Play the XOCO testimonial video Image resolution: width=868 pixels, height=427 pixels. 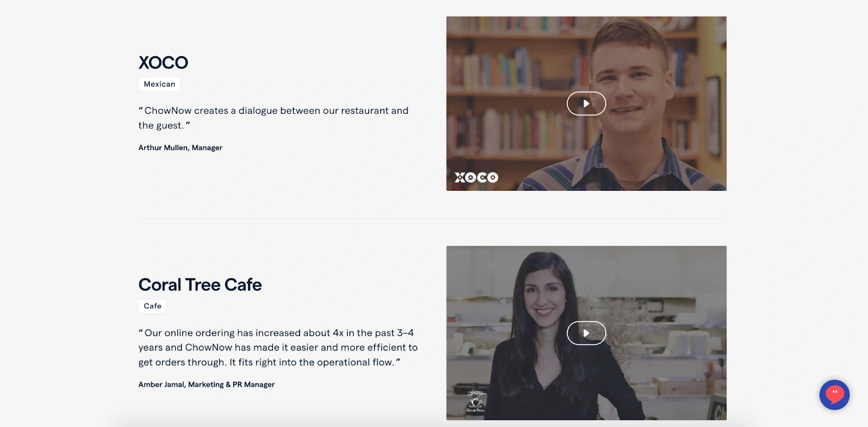click(x=586, y=103)
